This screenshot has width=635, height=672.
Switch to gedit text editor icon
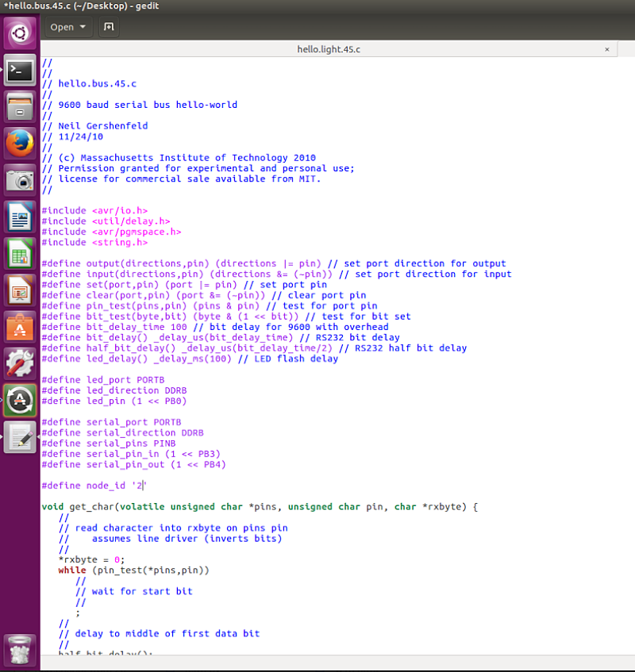click(x=20, y=438)
